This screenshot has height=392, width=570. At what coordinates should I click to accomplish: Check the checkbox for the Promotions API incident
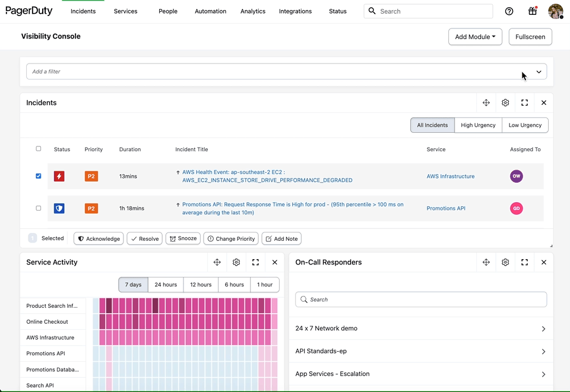click(x=39, y=208)
